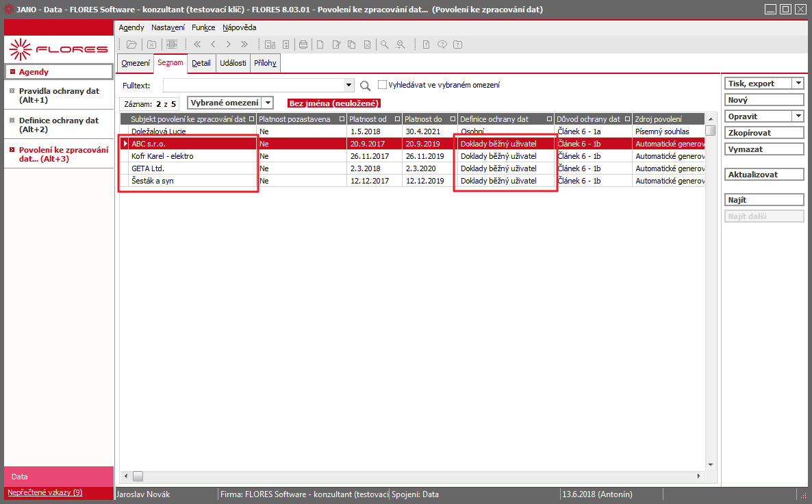Screen dimensions: 812x504
Task: Expand the Tisk, export dropdown arrow
Action: [x=798, y=84]
